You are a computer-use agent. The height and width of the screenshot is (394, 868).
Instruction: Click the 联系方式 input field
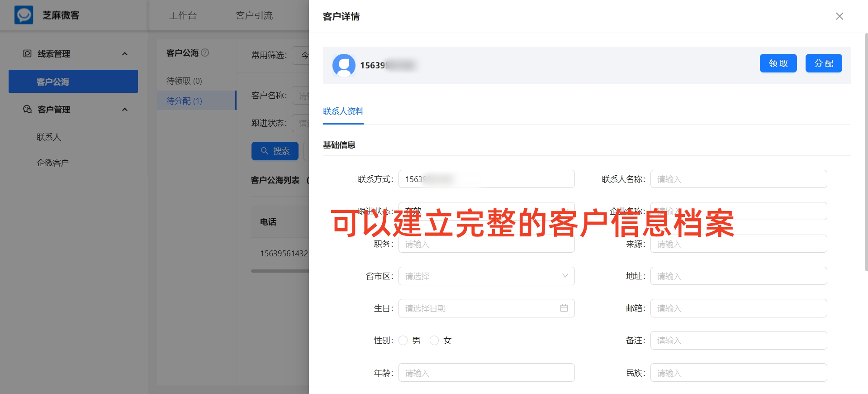(x=486, y=179)
